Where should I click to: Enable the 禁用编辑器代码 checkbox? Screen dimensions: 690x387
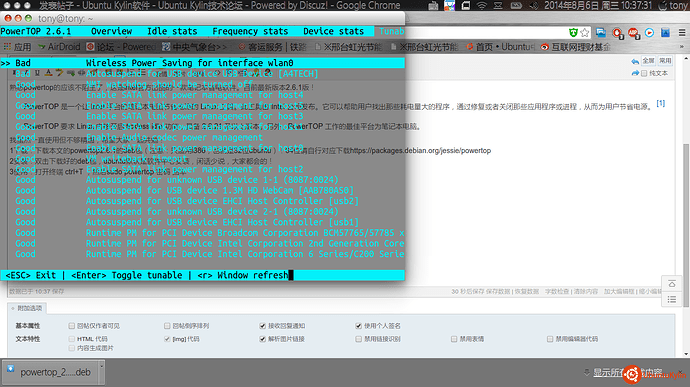coord(550,339)
